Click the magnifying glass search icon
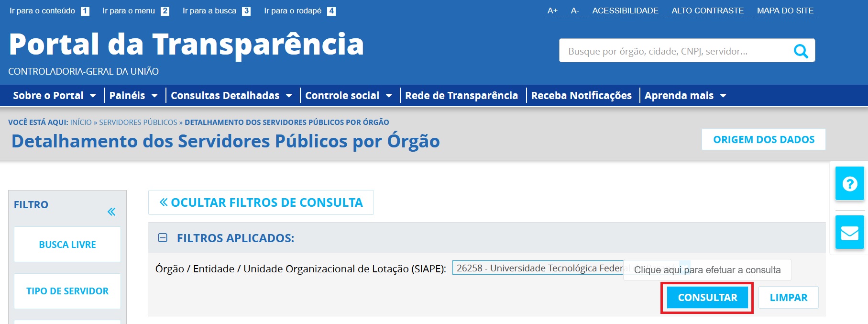Viewport: 868px width, 324px height. [x=800, y=51]
